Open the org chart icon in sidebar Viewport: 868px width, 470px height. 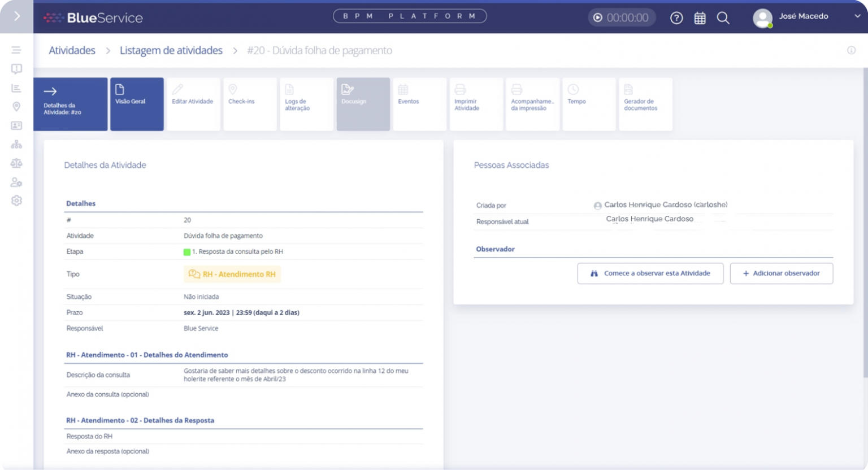click(16, 145)
